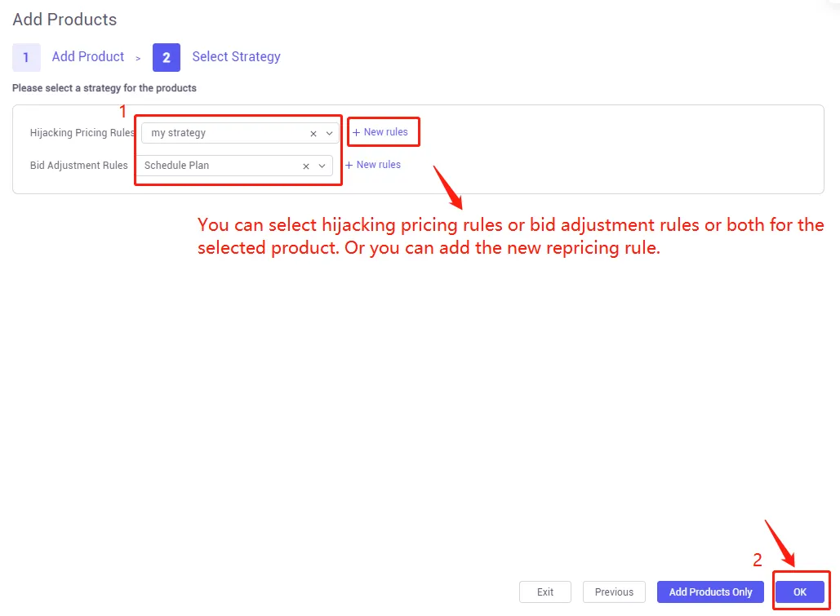This screenshot has height=616, width=840.
Task: Click the plus icon beside lower New rules
Action: [349, 164]
